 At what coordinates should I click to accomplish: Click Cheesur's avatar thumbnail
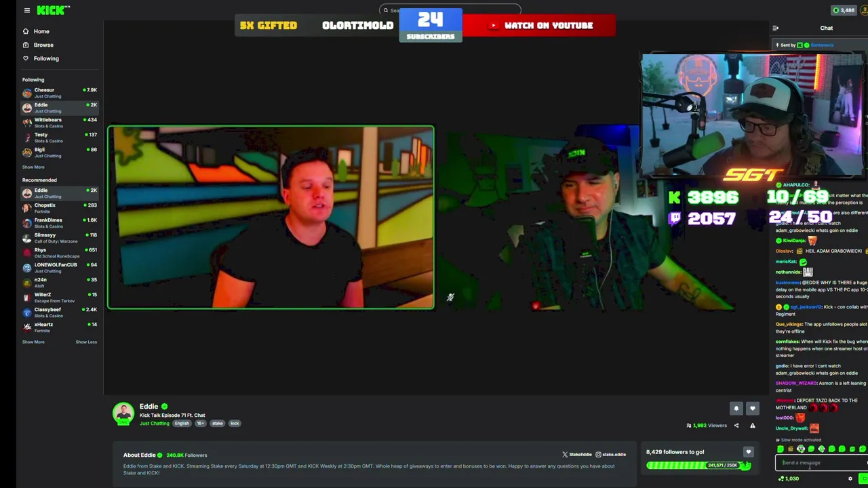(x=27, y=93)
